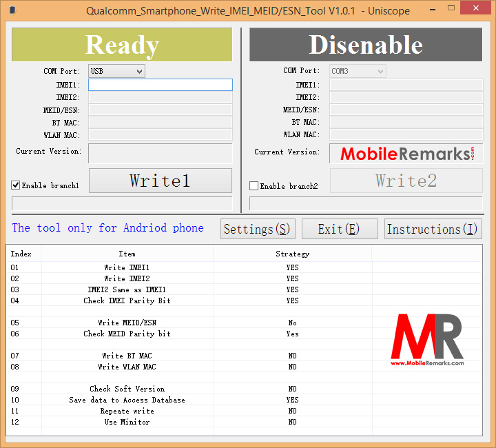Open Settings(S)
Viewport: 496px width, 448px height.
pos(258,229)
